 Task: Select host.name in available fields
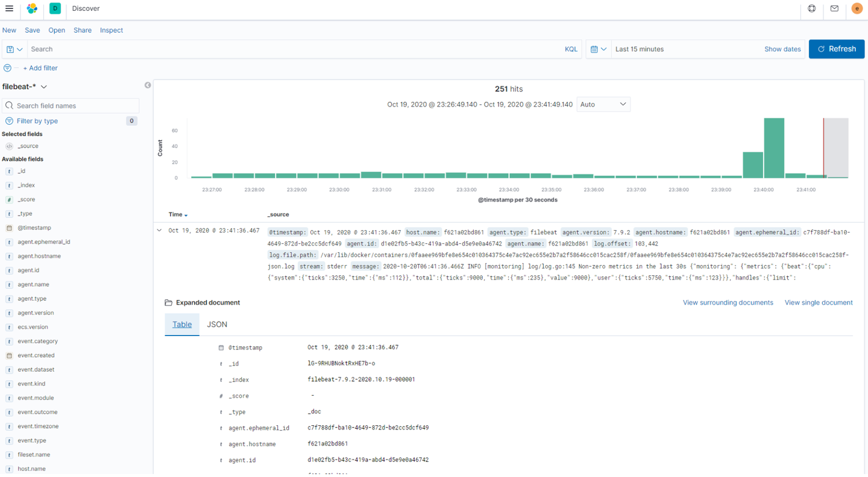click(31, 469)
